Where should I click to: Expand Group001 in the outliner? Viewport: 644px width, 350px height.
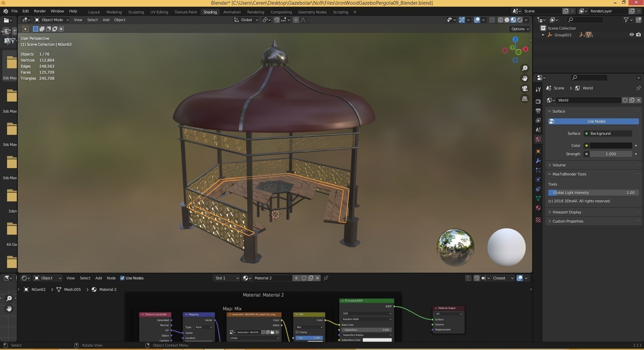543,35
